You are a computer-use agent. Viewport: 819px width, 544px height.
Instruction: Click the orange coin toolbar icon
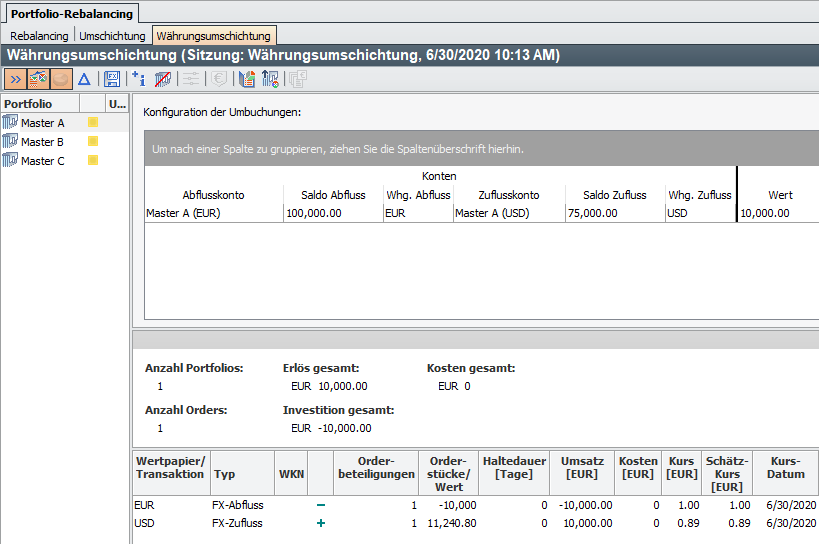[x=61, y=79]
